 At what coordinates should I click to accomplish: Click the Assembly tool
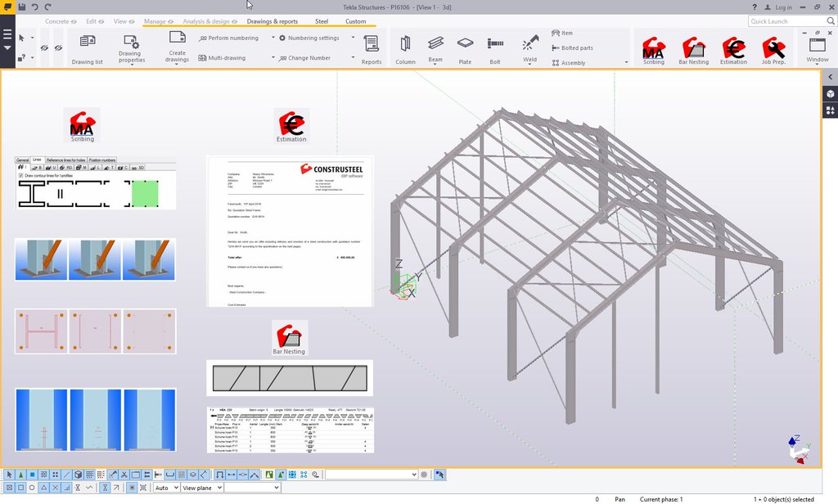pos(568,62)
